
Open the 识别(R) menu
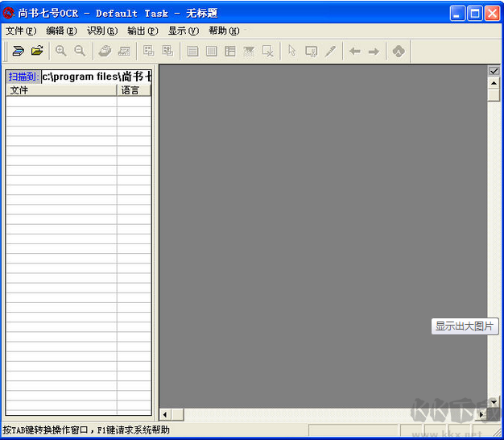point(102,31)
